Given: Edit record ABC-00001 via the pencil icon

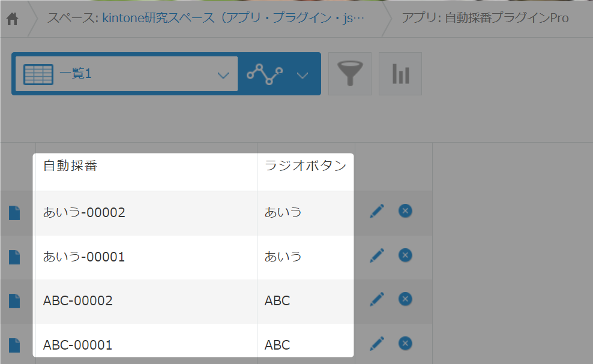Looking at the screenshot, I should [x=377, y=343].
